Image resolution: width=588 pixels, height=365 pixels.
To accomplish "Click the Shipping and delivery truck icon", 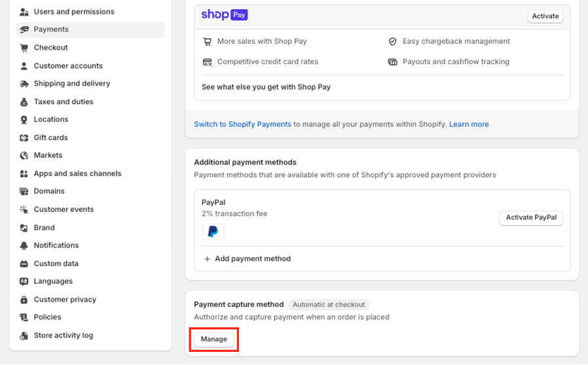I will point(24,84).
